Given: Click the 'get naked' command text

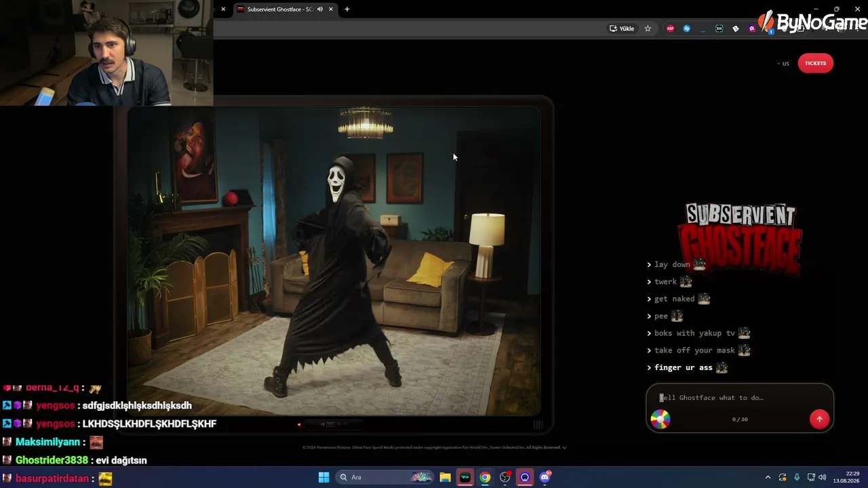Looking at the screenshot, I should (674, 299).
